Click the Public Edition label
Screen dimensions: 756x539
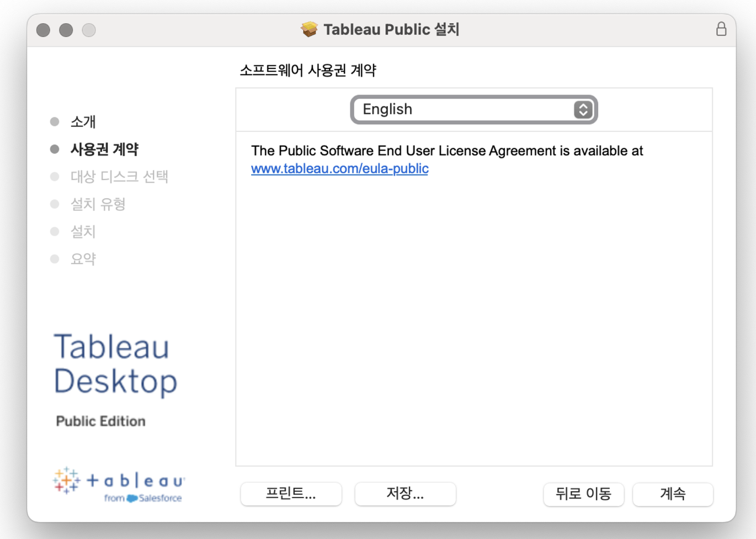click(x=100, y=421)
